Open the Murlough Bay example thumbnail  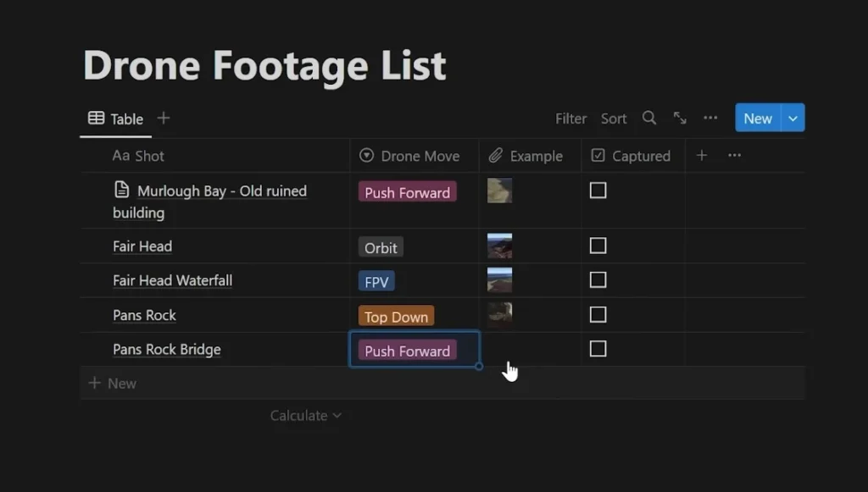click(499, 191)
